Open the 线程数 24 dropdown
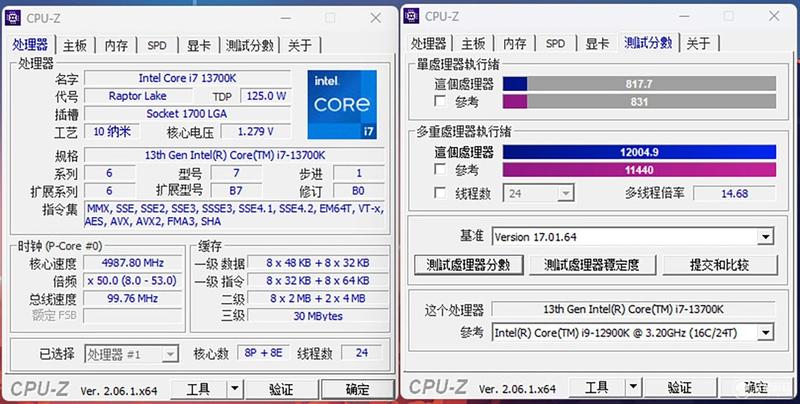 tap(538, 193)
